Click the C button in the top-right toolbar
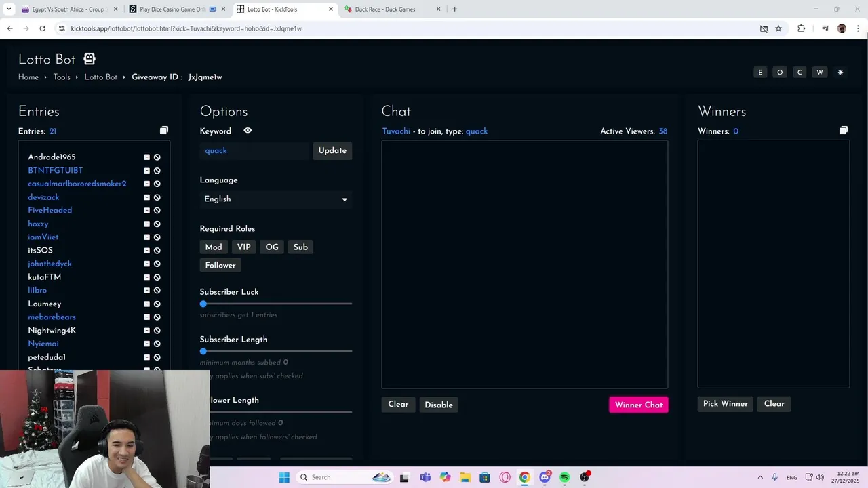The width and height of the screenshot is (868, 488). pos(800,73)
